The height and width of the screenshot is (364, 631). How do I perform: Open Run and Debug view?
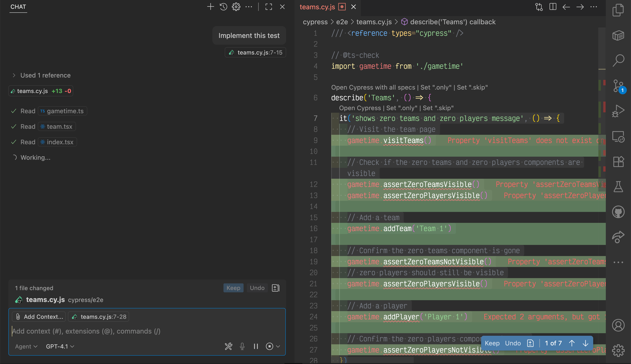click(x=618, y=111)
